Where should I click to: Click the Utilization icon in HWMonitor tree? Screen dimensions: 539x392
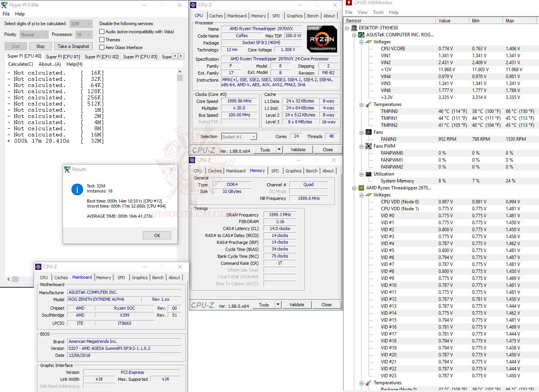click(x=369, y=174)
